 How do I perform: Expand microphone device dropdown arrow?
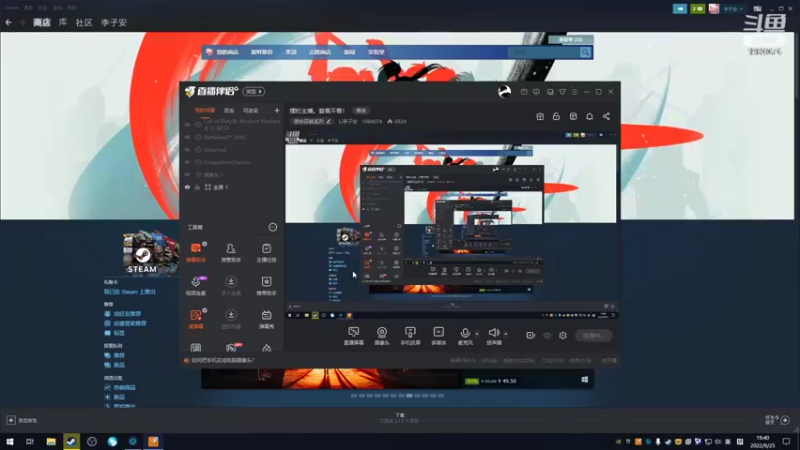click(477, 334)
